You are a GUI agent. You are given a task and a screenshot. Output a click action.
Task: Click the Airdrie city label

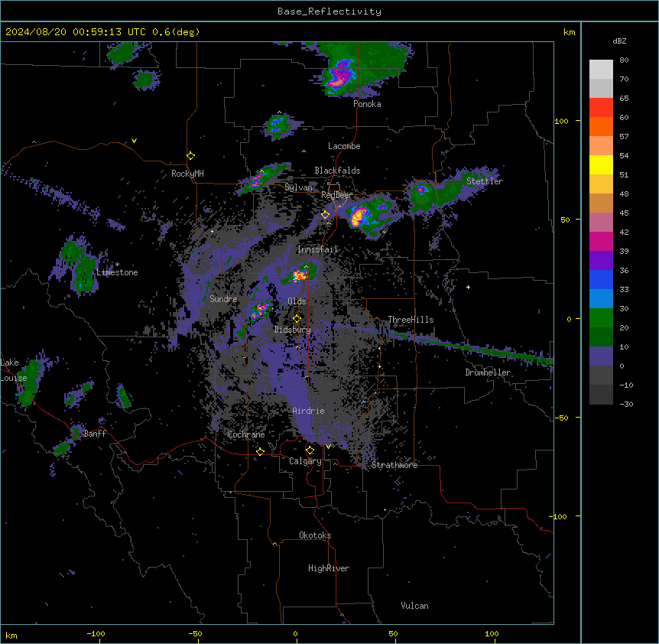coord(308,411)
